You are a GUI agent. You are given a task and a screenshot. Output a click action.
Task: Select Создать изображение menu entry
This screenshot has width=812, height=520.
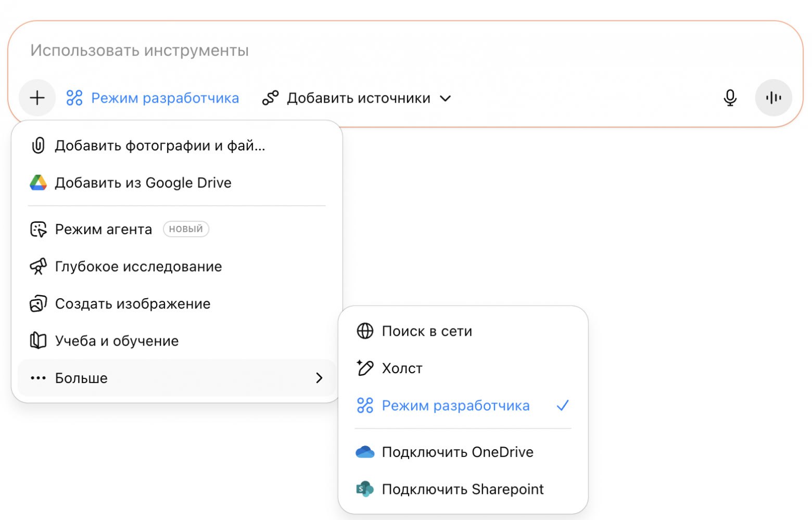(176, 303)
